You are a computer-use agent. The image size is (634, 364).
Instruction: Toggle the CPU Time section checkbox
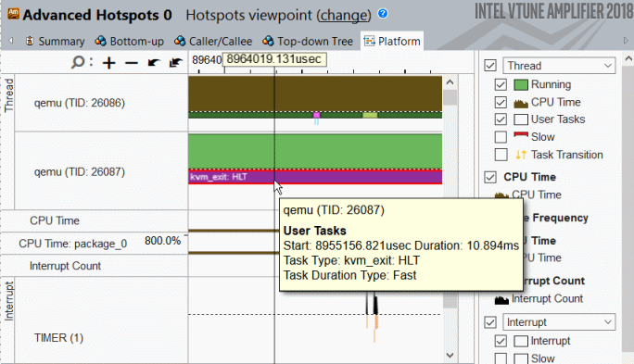(x=490, y=177)
